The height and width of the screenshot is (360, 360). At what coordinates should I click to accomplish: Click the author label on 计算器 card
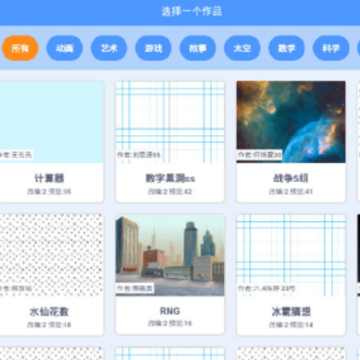pos(16,155)
